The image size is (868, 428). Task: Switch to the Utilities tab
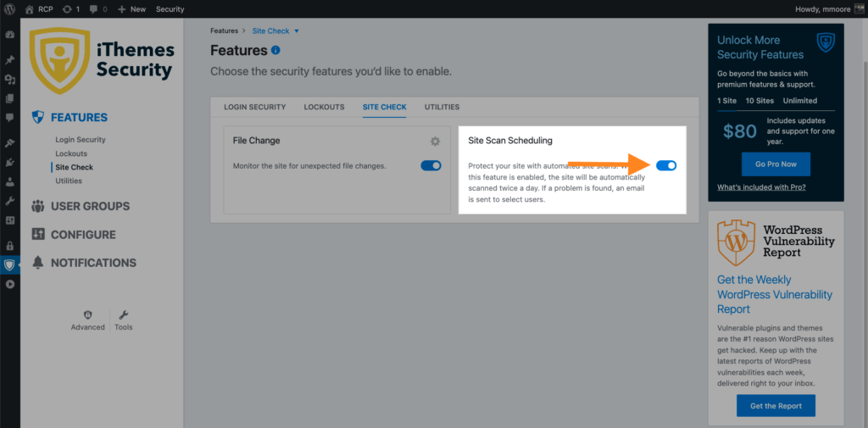coord(442,107)
